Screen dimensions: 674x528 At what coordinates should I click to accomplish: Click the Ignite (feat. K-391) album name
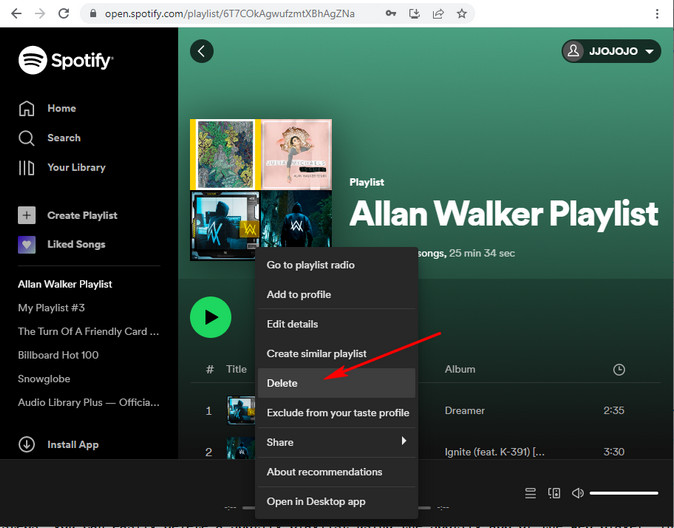coord(495,452)
